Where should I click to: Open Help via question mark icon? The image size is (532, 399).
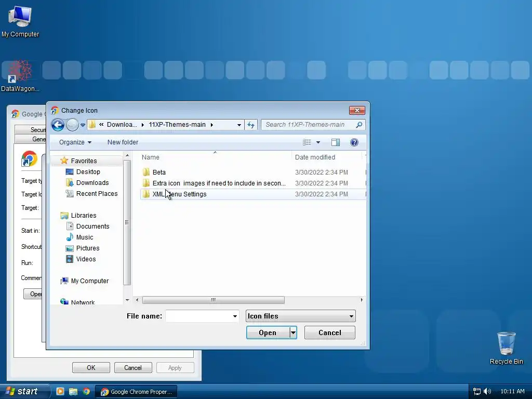(x=354, y=142)
